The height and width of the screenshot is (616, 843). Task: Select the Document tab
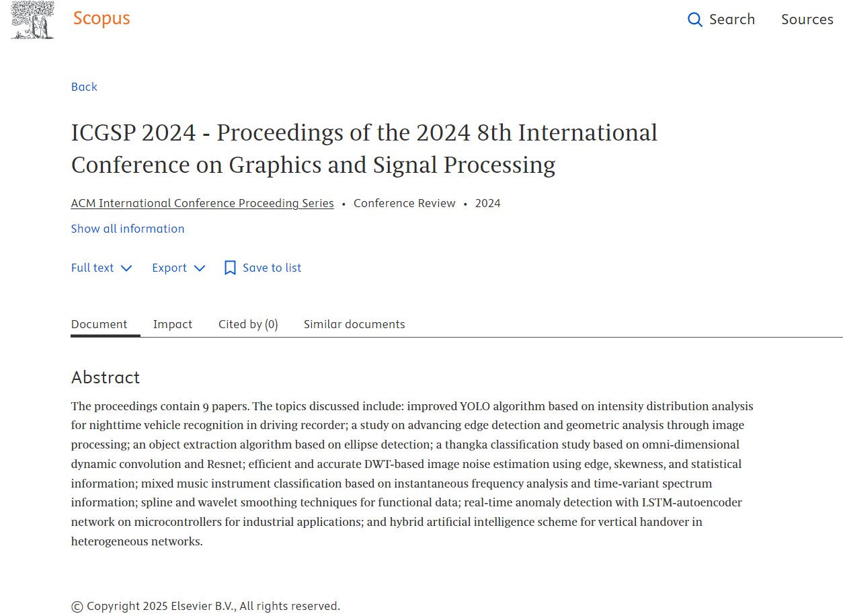click(99, 324)
